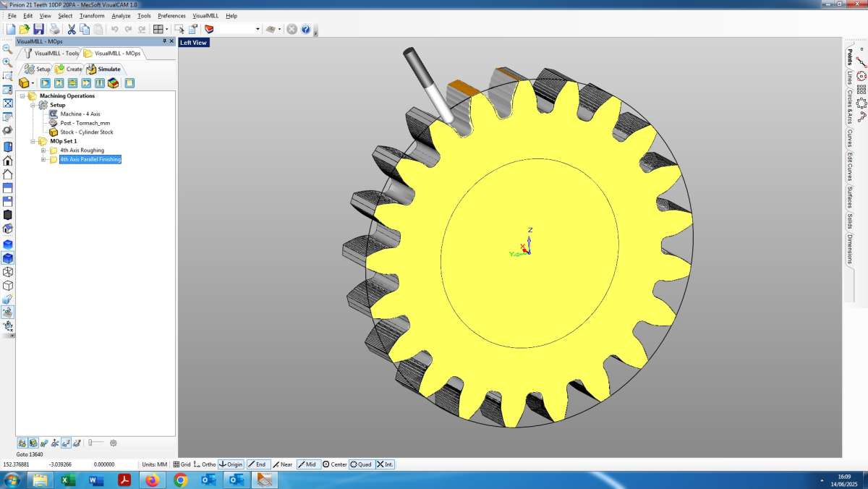Open the empty combo box in the toolbar
Viewport: 868px width, 489px height.
(x=238, y=29)
